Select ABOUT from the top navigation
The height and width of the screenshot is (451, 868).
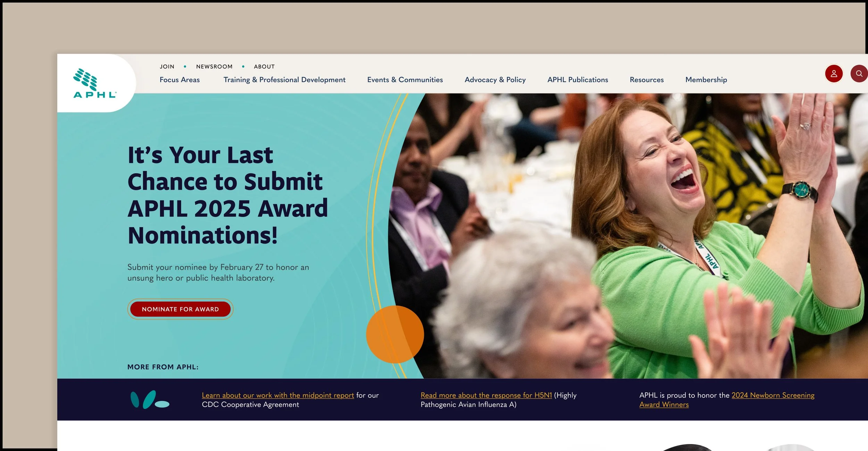point(264,66)
